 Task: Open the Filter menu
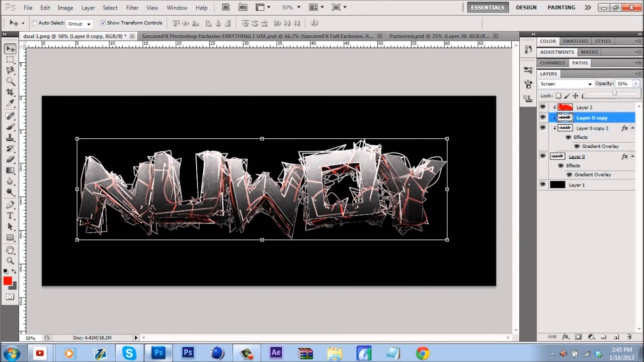pos(132,8)
